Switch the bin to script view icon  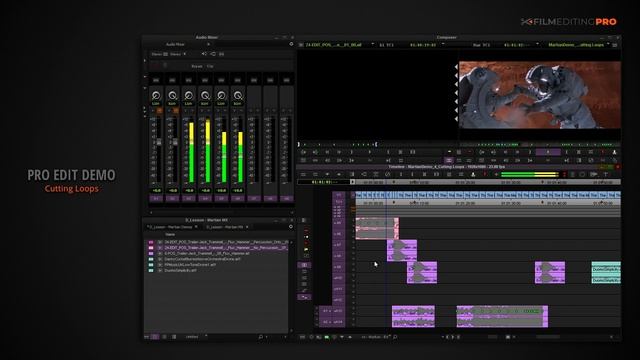point(174,337)
